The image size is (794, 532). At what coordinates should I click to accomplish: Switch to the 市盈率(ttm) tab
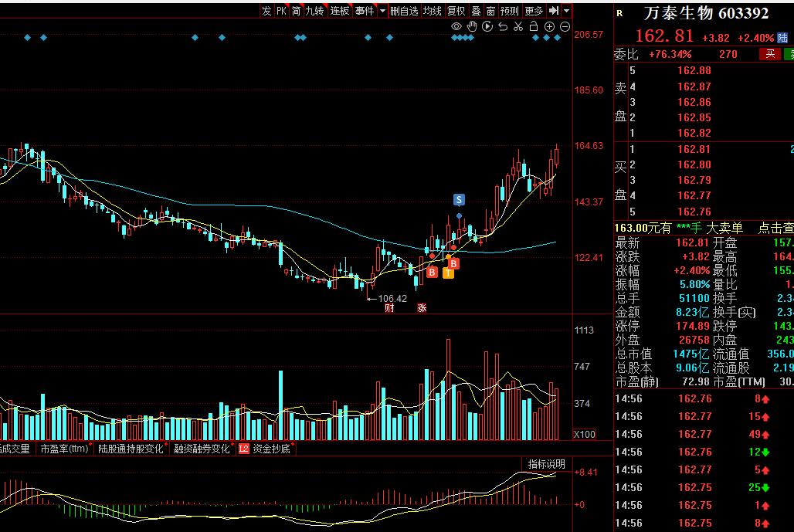pyautogui.click(x=64, y=449)
